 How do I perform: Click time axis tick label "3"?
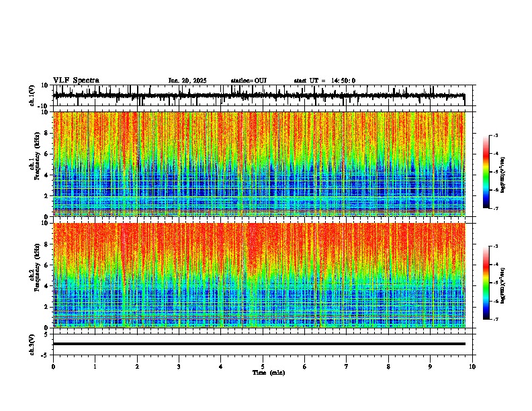179,367
